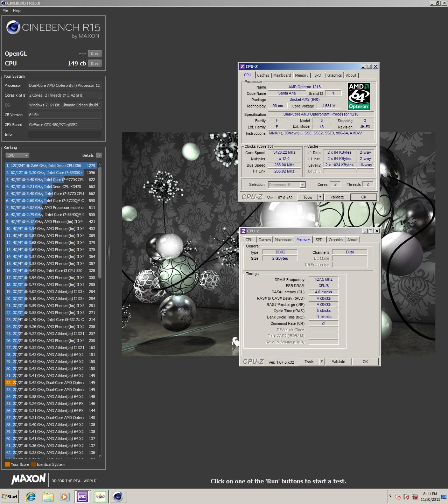Click the Processor field Dual-Core AMD Opteron
448x504 pixels.
[x=65, y=85]
